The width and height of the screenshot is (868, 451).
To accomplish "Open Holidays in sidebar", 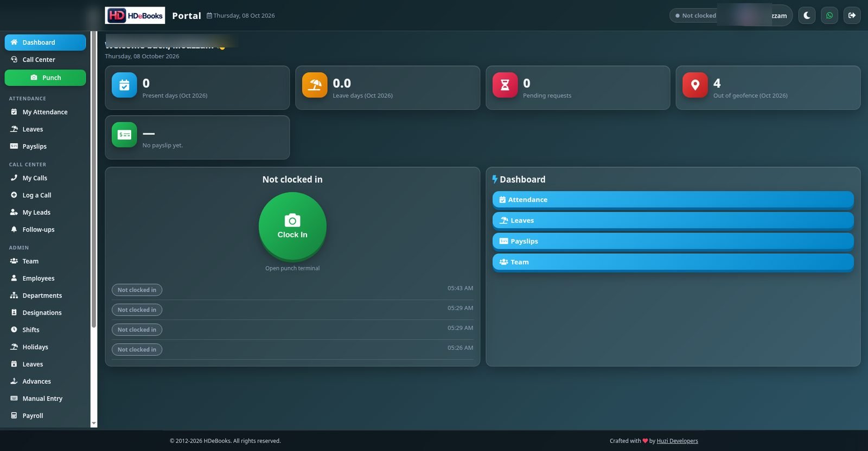I will [x=46, y=347].
